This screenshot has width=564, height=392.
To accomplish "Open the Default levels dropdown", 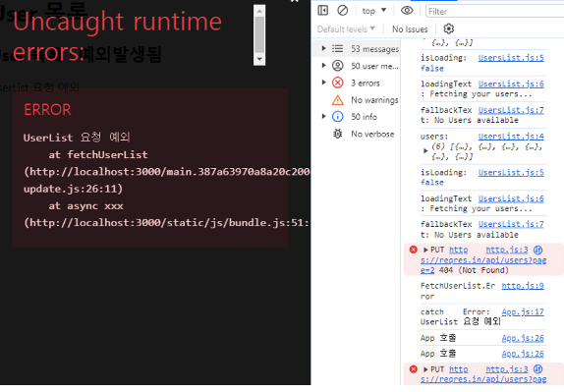I will (x=346, y=28).
